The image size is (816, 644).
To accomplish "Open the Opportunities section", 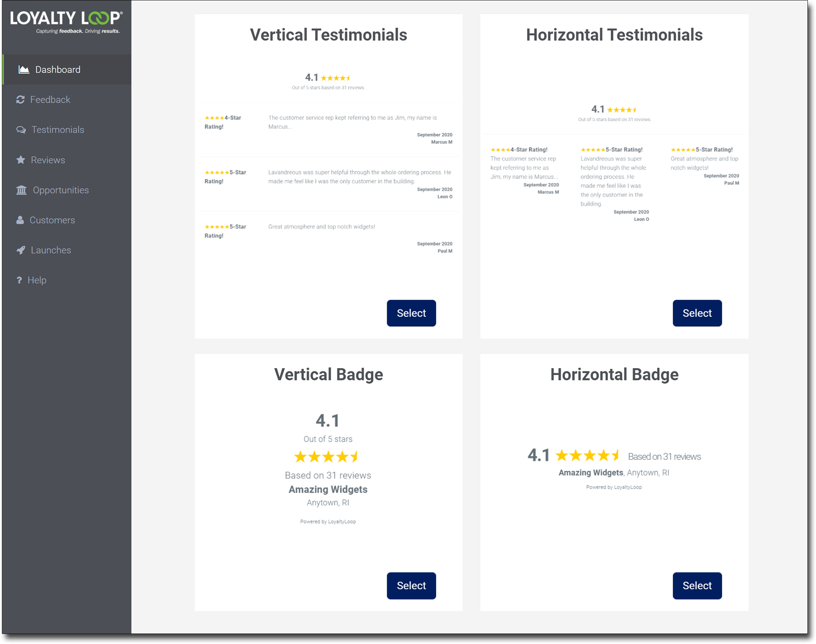I will 67,190.
